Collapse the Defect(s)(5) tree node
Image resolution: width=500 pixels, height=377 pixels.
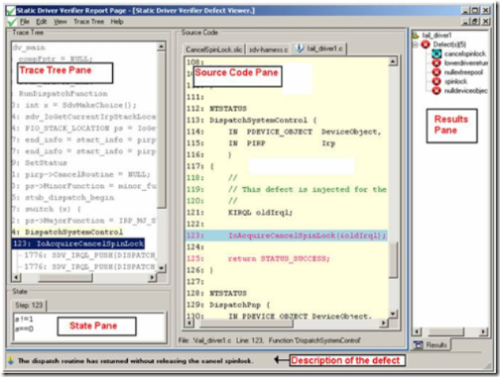415,44
